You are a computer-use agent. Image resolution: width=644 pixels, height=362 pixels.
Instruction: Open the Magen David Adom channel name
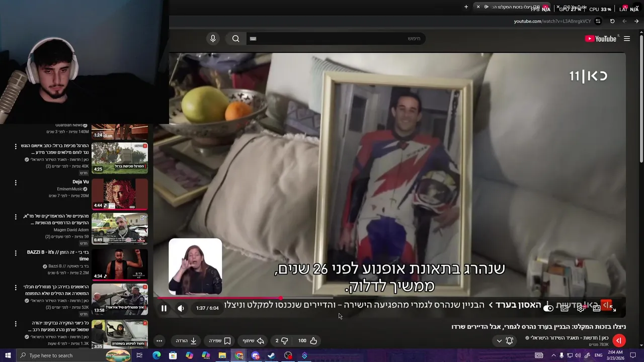pos(71,230)
